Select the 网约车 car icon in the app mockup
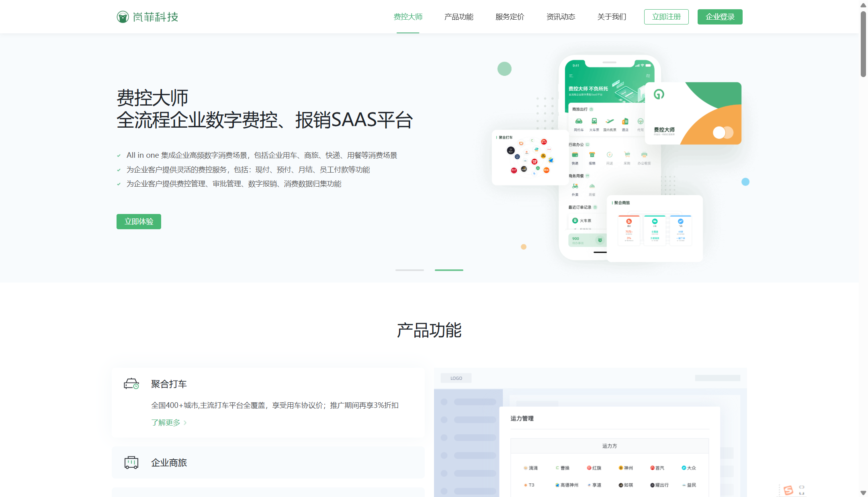 [579, 121]
